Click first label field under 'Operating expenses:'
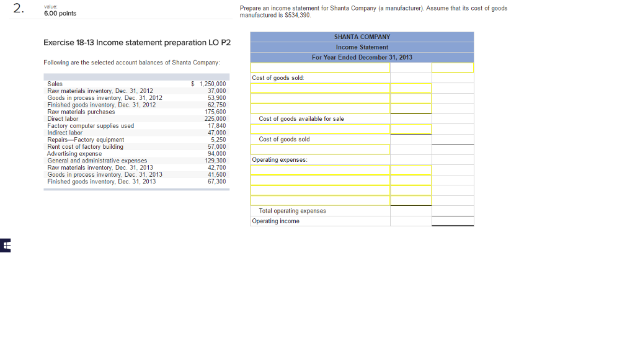 [x=321, y=170]
